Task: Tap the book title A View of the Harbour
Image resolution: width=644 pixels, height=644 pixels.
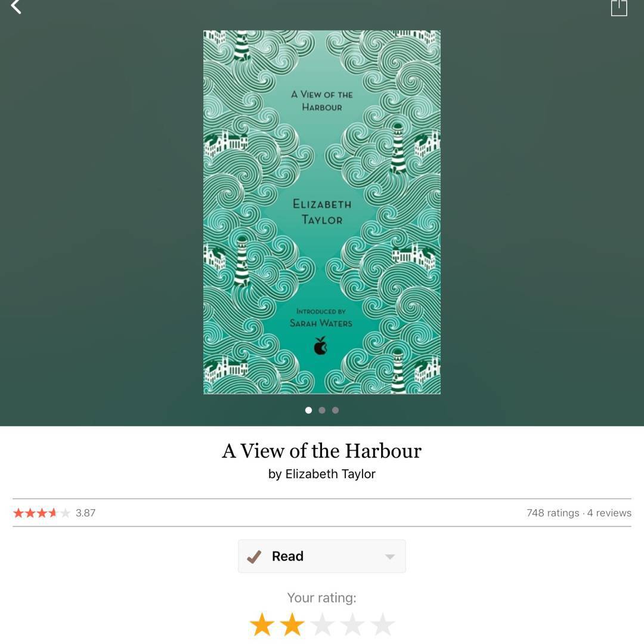Action: pos(322,451)
